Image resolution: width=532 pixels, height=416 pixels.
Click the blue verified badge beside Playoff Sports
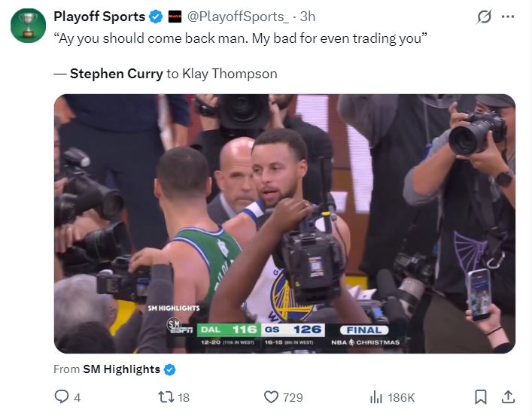pyautogui.click(x=156, y=17)
